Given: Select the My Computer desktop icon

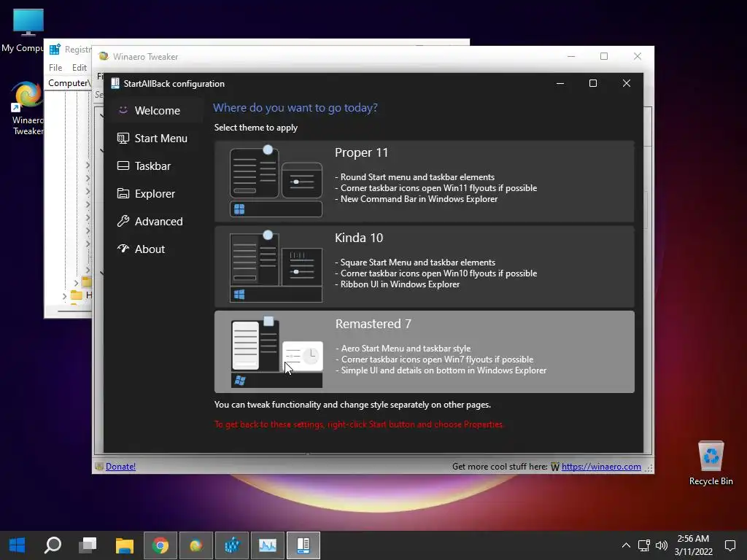Looking at the screenshot, I should tap(22, 31).
